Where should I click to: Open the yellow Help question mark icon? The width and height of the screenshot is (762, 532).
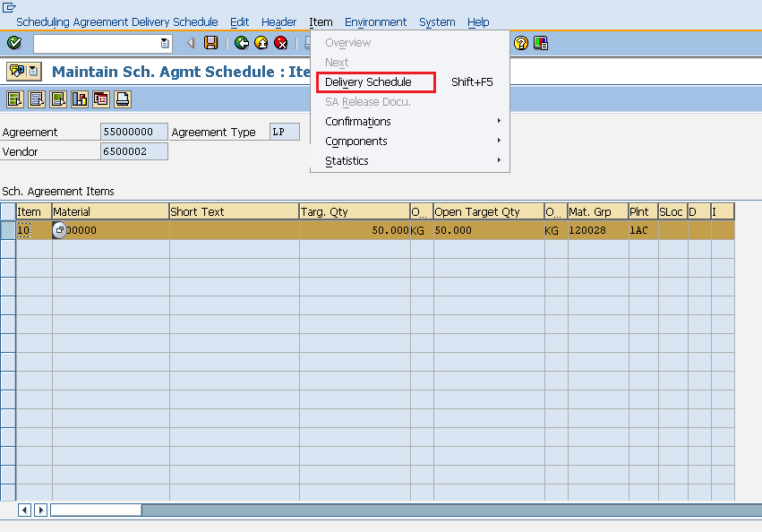[x=521, y=43]
